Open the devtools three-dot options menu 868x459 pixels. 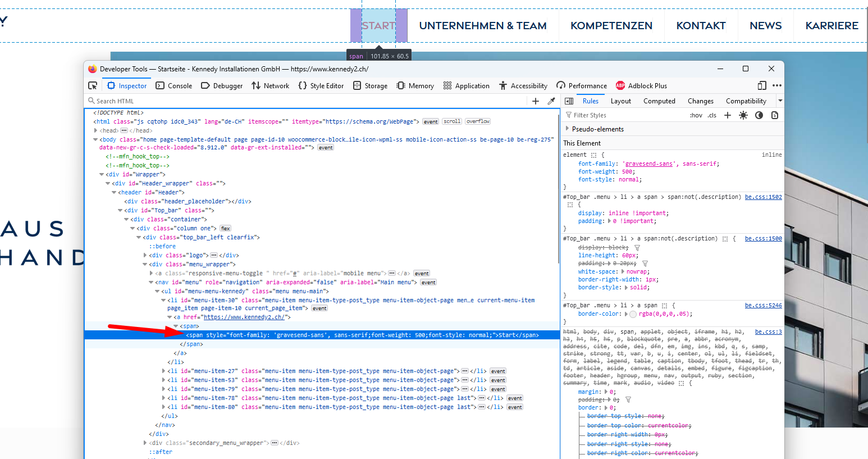coord(777,85)
